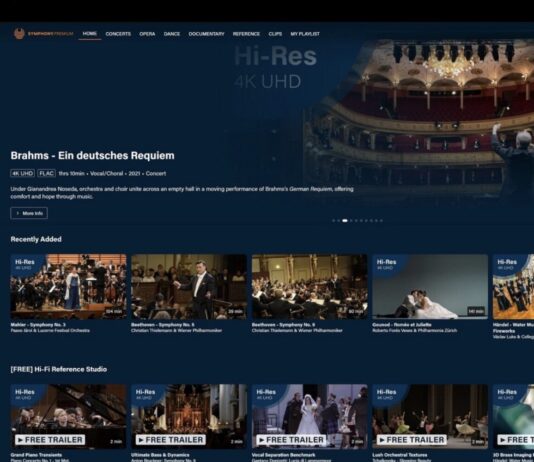
Task: Select the Documentary tab
Action: (206, 34)
